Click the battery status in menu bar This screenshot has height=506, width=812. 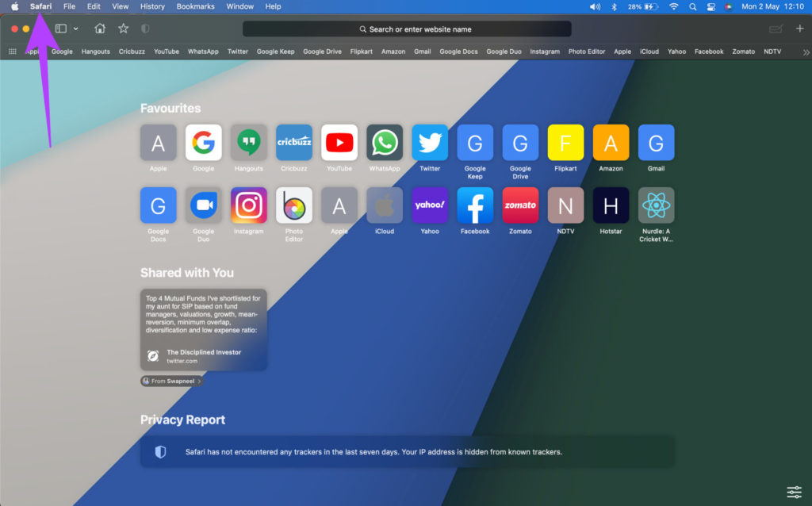(x=643, y=6)
